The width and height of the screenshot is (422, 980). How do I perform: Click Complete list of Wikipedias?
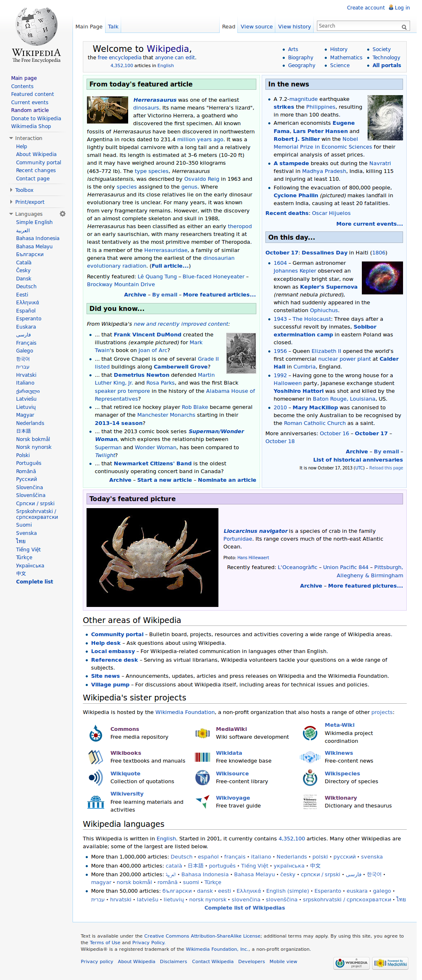[245, 908]
